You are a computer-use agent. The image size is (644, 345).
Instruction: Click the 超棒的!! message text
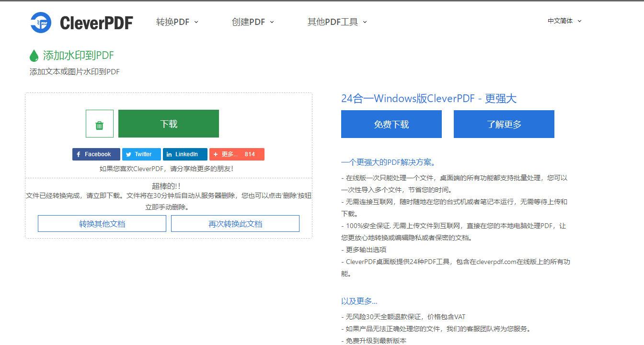(x=166, y=186)
